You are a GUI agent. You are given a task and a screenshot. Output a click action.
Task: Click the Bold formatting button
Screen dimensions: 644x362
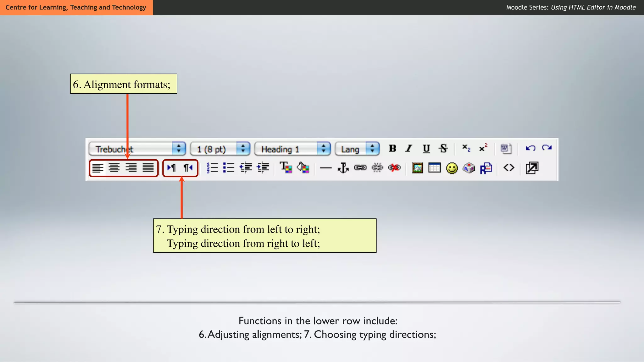[392, 148]
